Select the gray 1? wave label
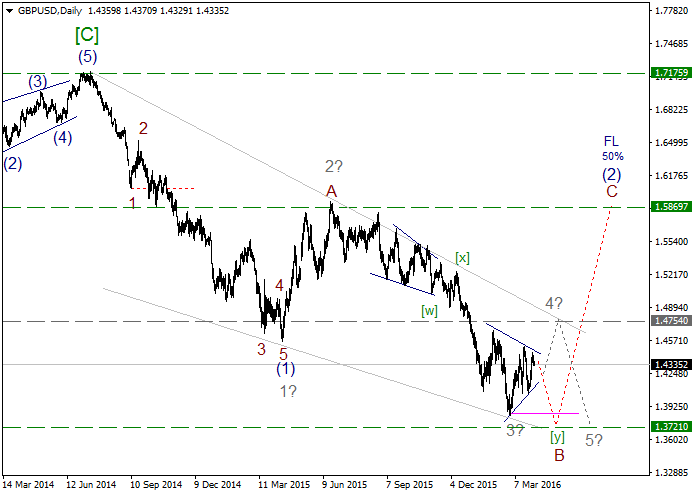The image size is (692, 496). (x=288, y=391)
